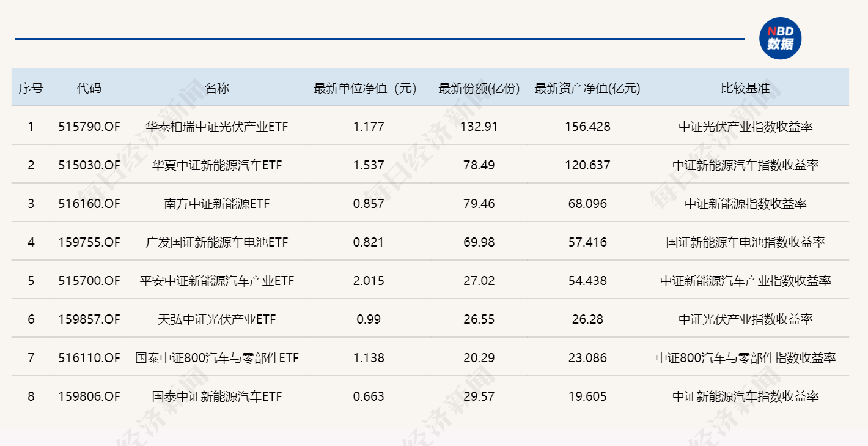Click serial number 4 in 159755.OF row
868x446 pixels.
31,242
